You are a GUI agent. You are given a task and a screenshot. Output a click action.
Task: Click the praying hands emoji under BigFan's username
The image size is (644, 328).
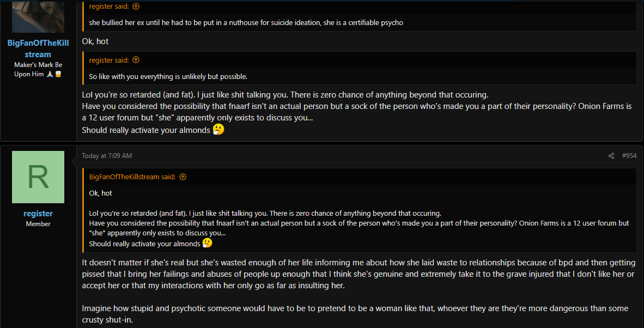point(50,74)
